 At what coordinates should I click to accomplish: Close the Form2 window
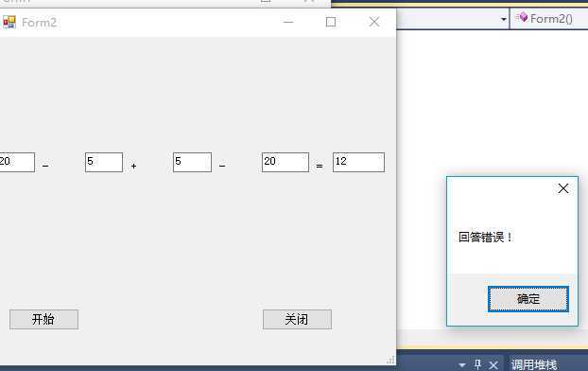point(373,22)
